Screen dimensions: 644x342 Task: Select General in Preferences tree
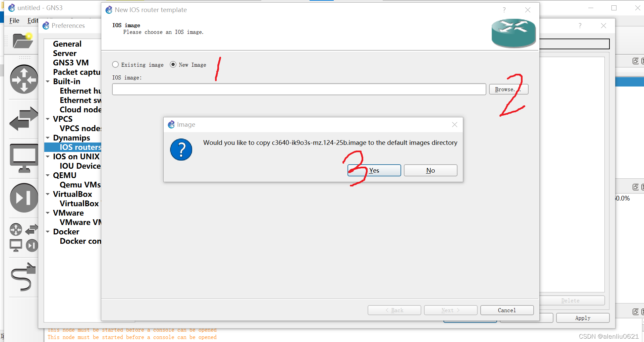67,44
